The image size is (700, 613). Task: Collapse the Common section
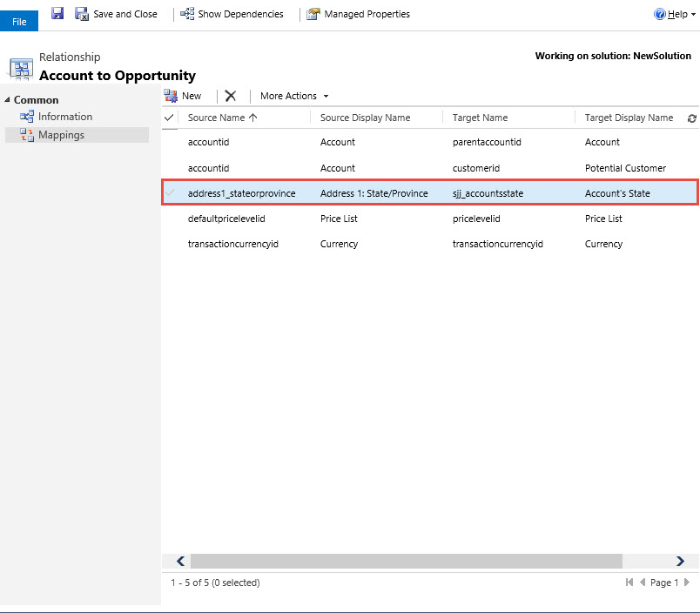click(x=8, y=100)
